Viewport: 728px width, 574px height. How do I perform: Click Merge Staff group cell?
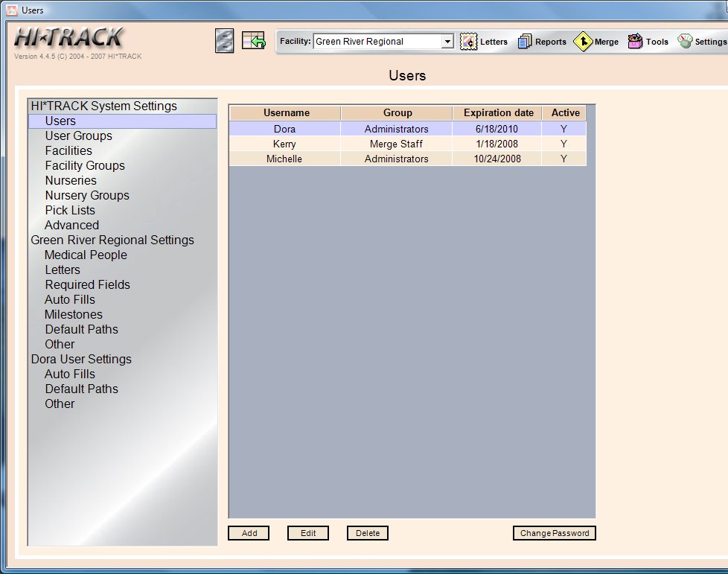point(397,144)
